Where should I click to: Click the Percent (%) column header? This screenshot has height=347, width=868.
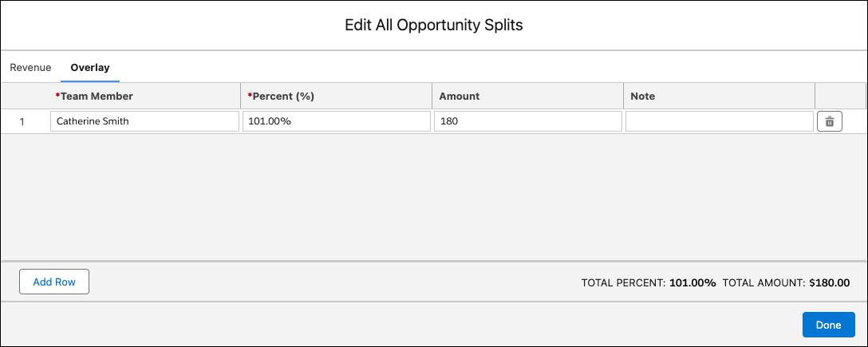[x=281, y=96]
